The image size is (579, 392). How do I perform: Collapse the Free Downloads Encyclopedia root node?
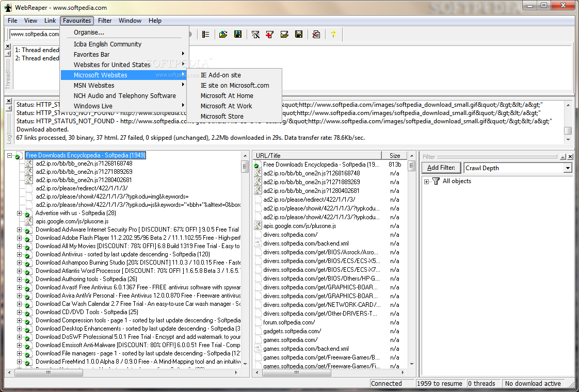click(x=10, y=155)
